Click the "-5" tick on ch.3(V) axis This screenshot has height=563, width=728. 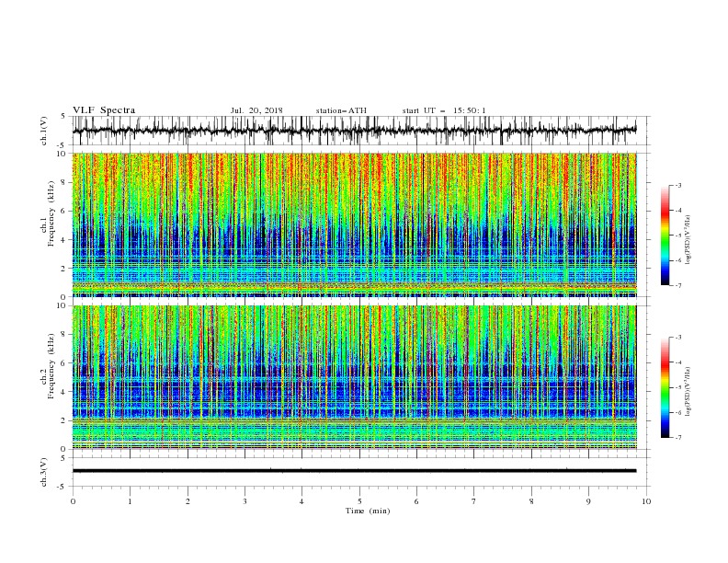63,487
